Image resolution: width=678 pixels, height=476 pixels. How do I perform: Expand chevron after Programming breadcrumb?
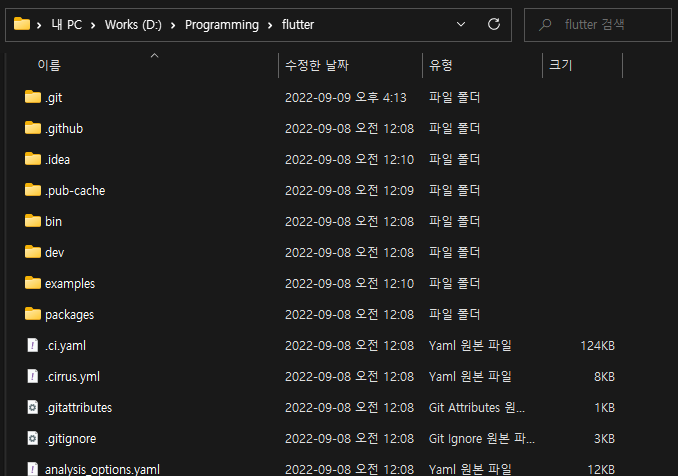click(x=270, y=26)
